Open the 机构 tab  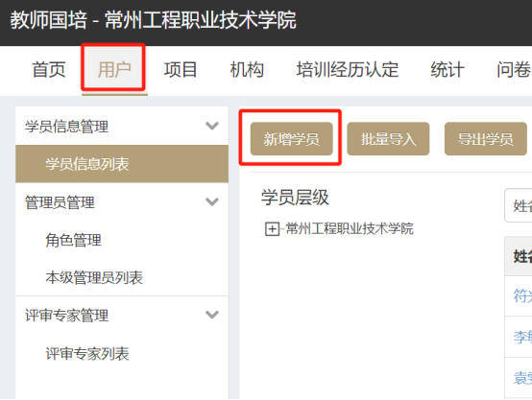[247, 69]
